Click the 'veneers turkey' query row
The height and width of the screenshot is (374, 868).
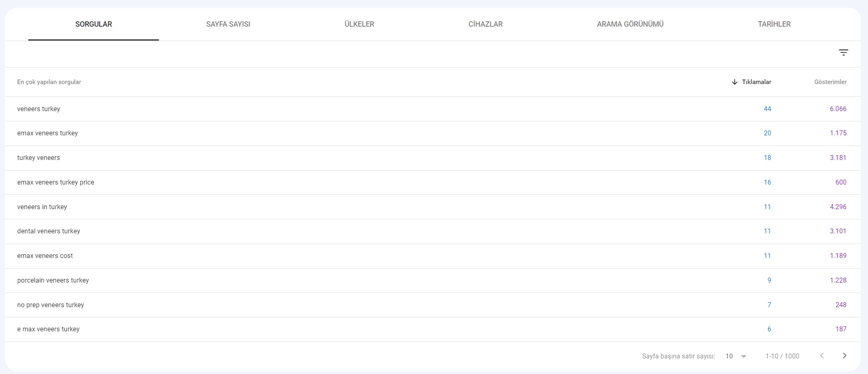(39, 109)
